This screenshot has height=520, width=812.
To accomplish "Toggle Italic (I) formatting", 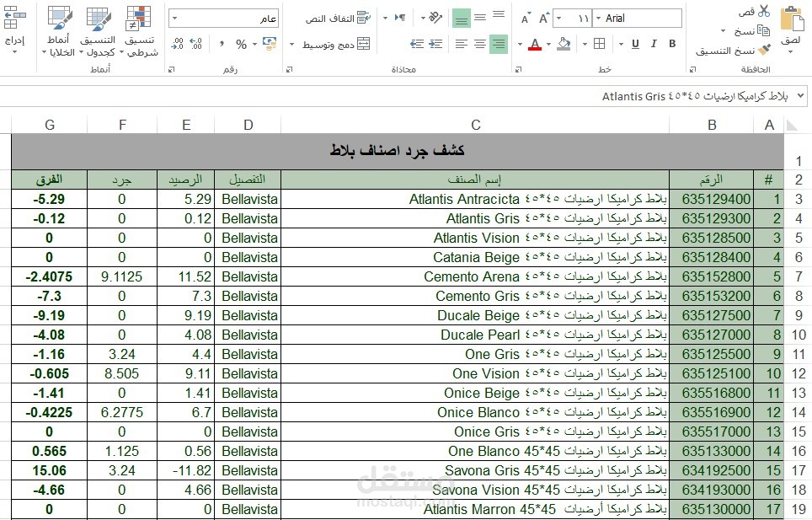I will (654, 44).
